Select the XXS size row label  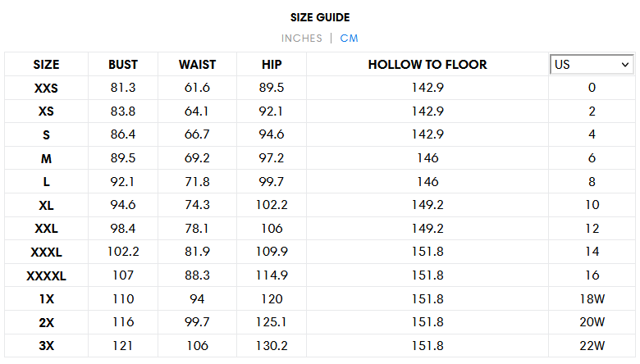46,88
